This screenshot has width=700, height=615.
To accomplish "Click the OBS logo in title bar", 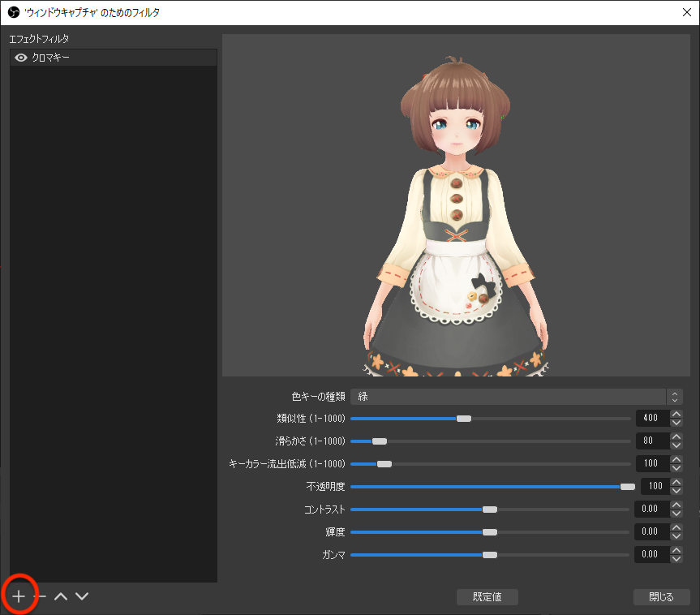I will click(14, 12).
